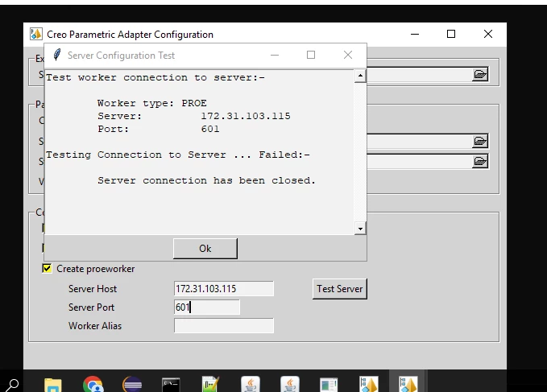This screenshot has width=547, height=392.
Task: Click the highlighted active Creo adapter taskbar icon
Action: [x=408, y=384]
